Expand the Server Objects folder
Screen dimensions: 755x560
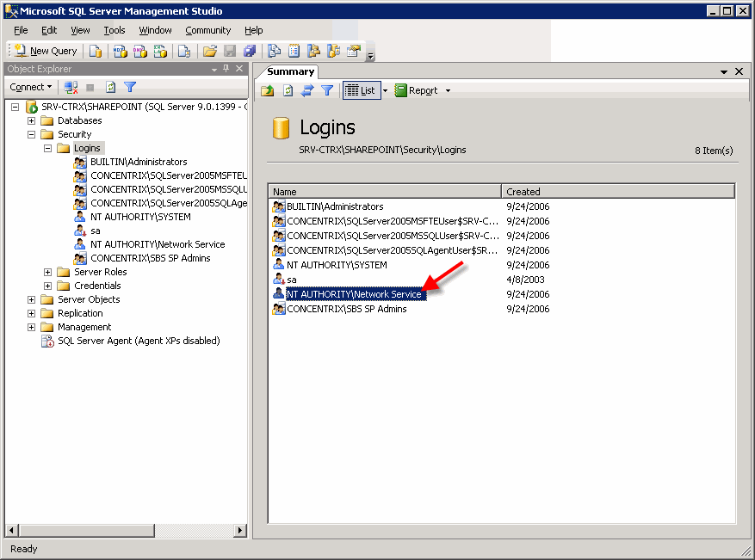pyautogui.click(x=31, y=299)
